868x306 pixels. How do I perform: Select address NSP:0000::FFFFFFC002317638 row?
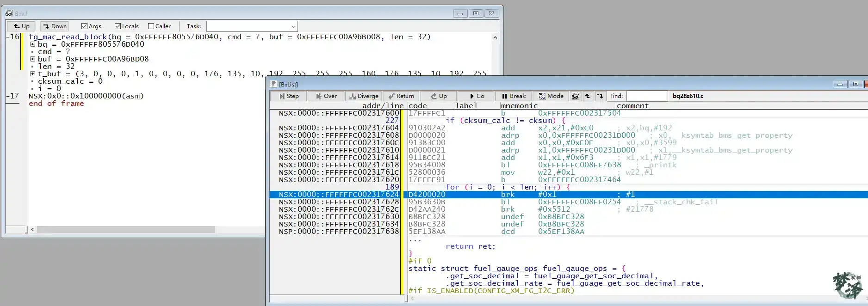tap(339, 232)
